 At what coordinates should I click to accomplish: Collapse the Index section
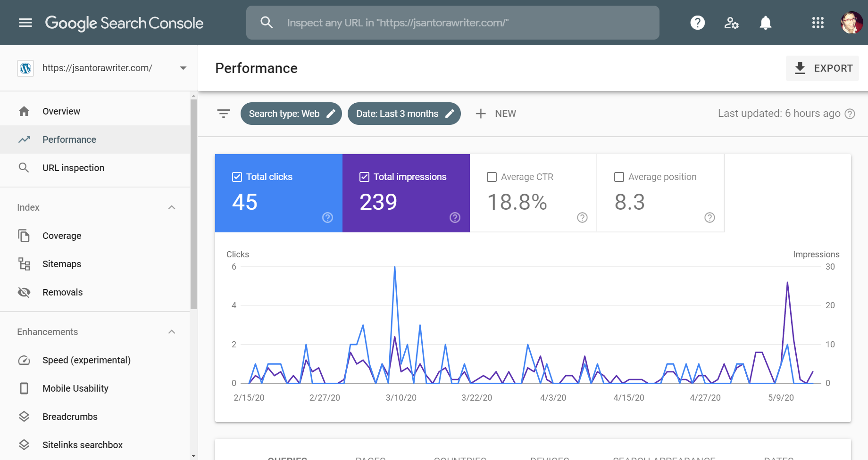[x=172, y=207]
